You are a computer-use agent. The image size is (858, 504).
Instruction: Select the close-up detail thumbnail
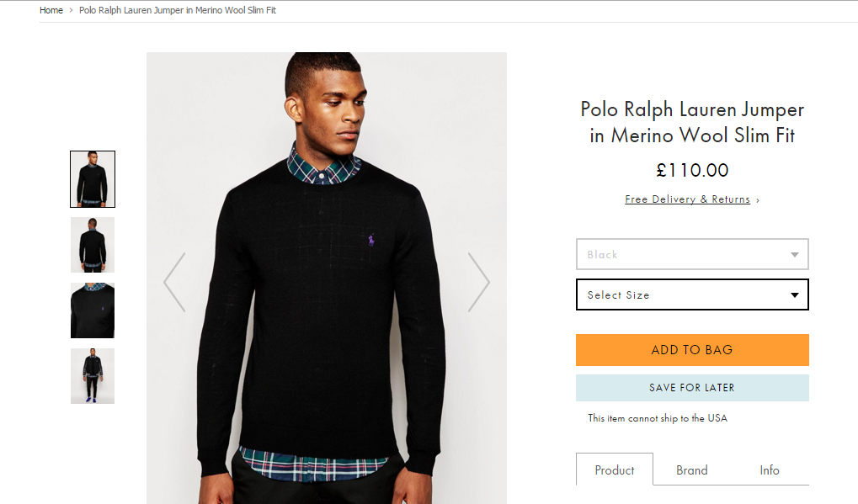click(x=93, y=310)
